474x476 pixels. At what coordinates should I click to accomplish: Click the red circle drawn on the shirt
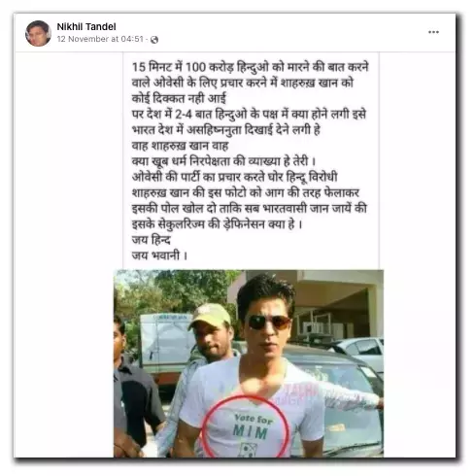coord(245,426)
